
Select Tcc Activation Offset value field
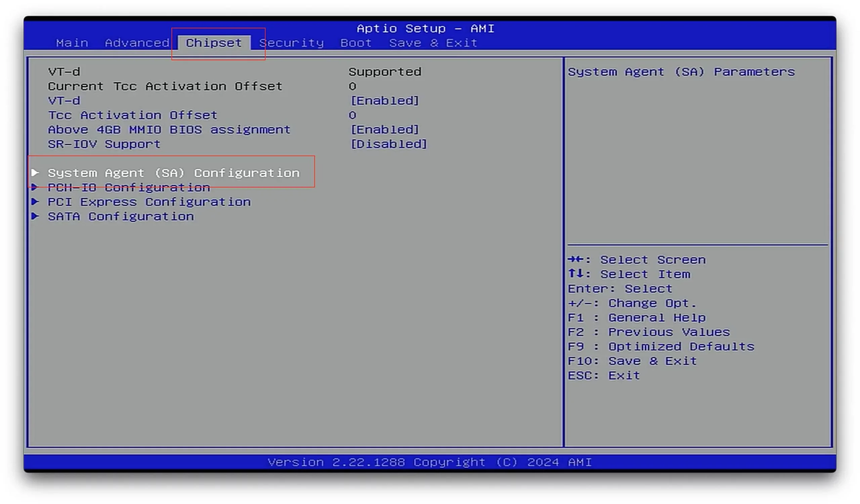352,115
